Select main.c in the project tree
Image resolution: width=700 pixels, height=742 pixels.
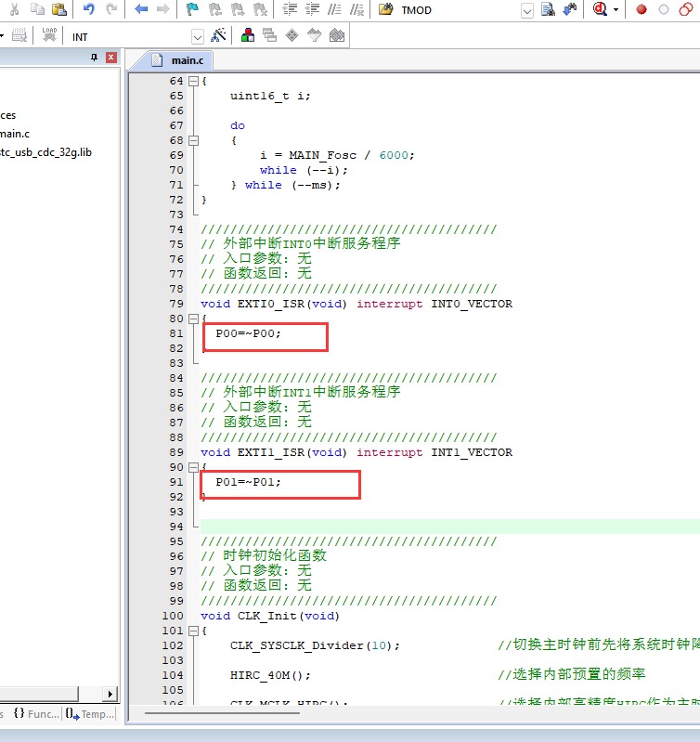tap(14, 134)
